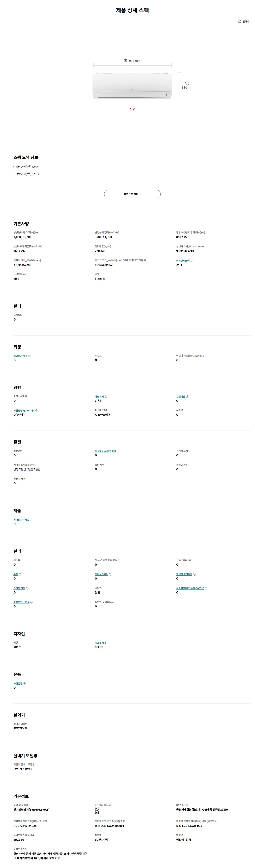Click summary line 냉방면적(m²) : 24.4
The height and width of the screenshot is (868, 255).
27,167
